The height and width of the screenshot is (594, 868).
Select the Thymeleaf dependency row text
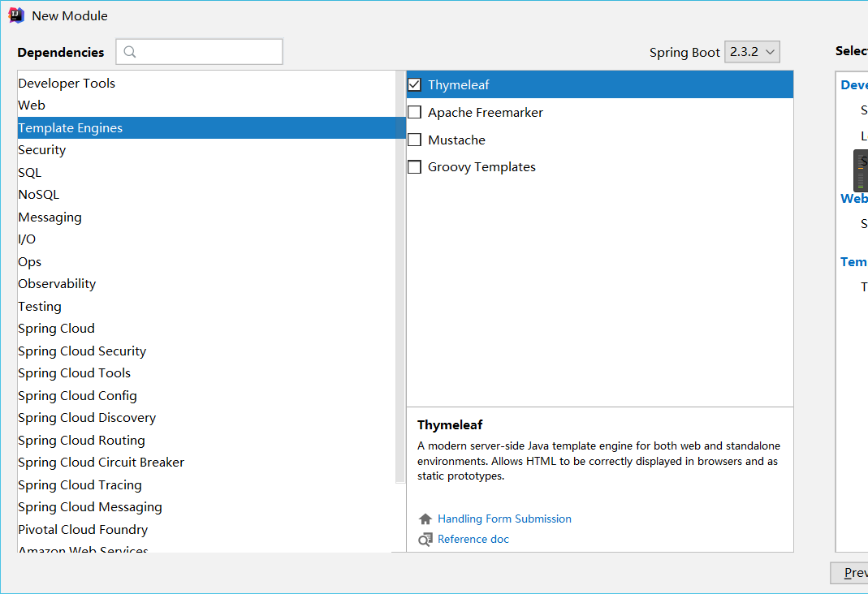(458, 84)
